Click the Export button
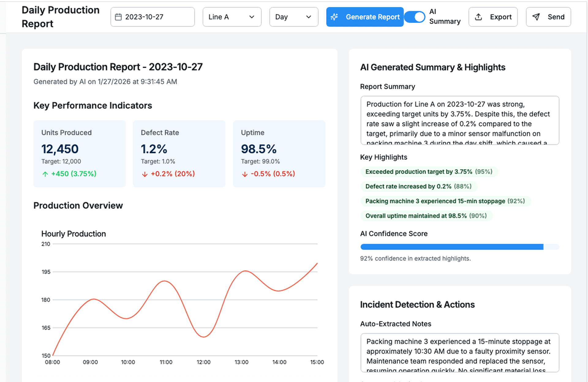588x382 pixels. 493,17
